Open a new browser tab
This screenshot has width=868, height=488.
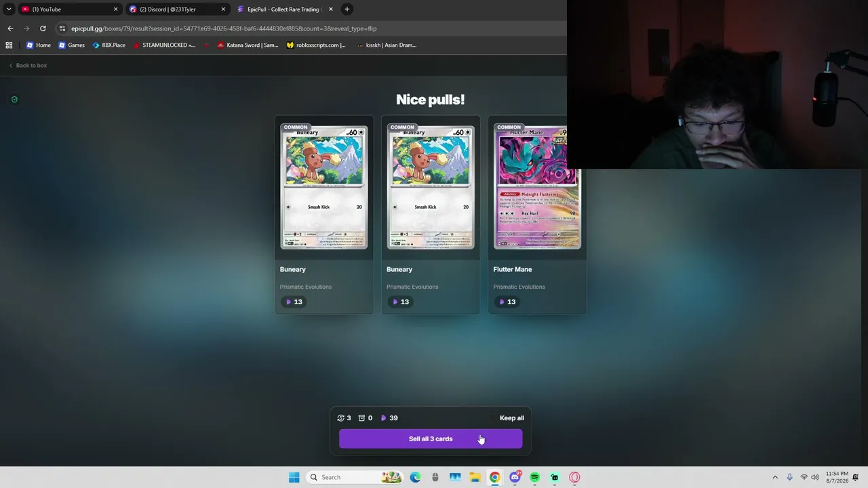pyautogui.click(x=347, y=9)
